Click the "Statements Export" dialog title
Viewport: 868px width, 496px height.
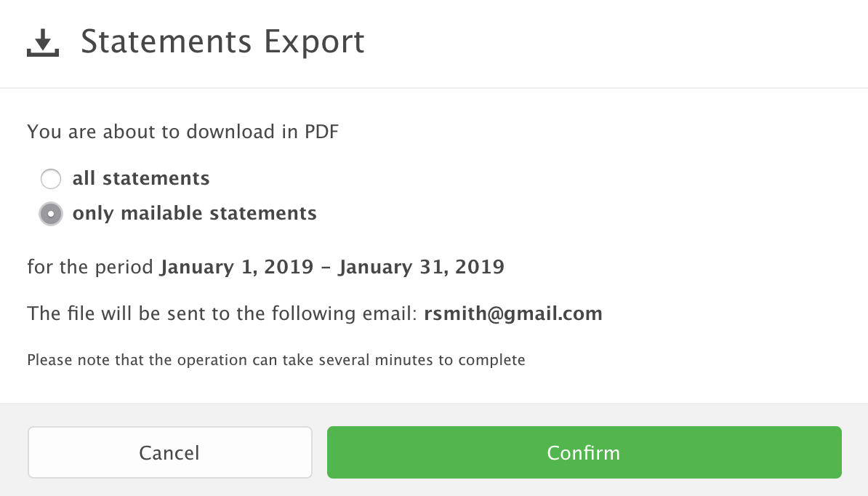(x=222, y=42)
